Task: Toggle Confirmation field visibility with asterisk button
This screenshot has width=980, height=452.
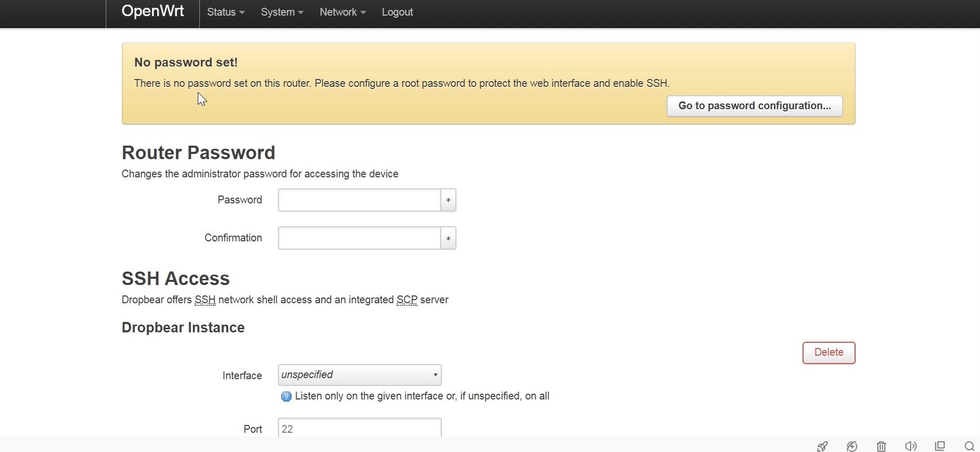Action: click(448, 238)
